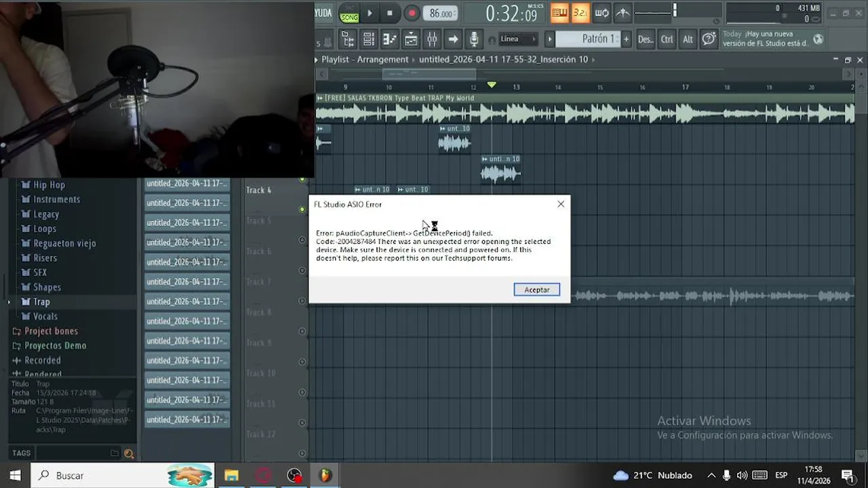Click the Alt toolbar button

tap(688, 39)
